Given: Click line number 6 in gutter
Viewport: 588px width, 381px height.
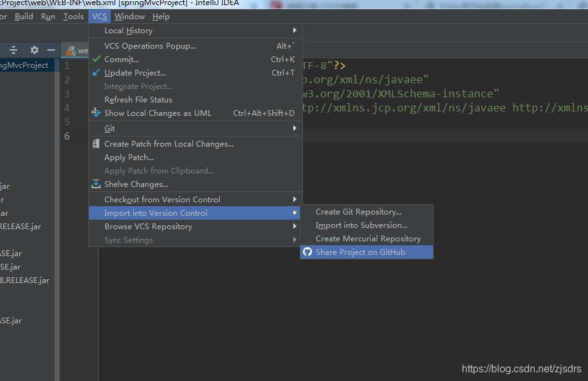Looking at the screenshot, I should 67,136.
